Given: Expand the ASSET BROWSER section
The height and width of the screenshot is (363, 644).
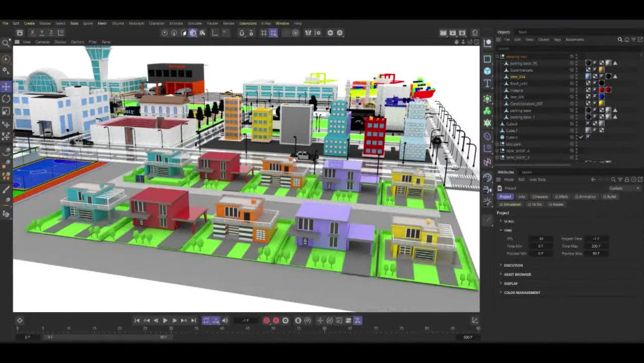Looking at the screenshot, I should (x=500, y=274).
